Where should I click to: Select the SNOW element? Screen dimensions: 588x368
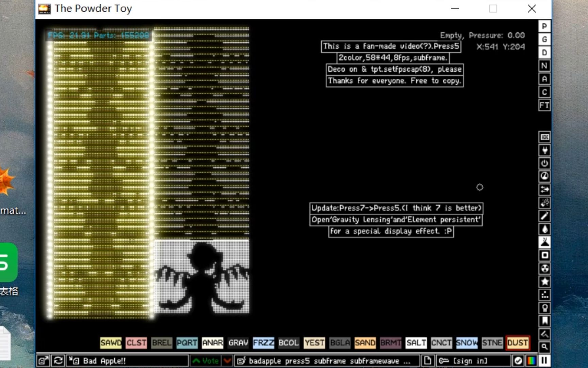(x=467, y=342)
